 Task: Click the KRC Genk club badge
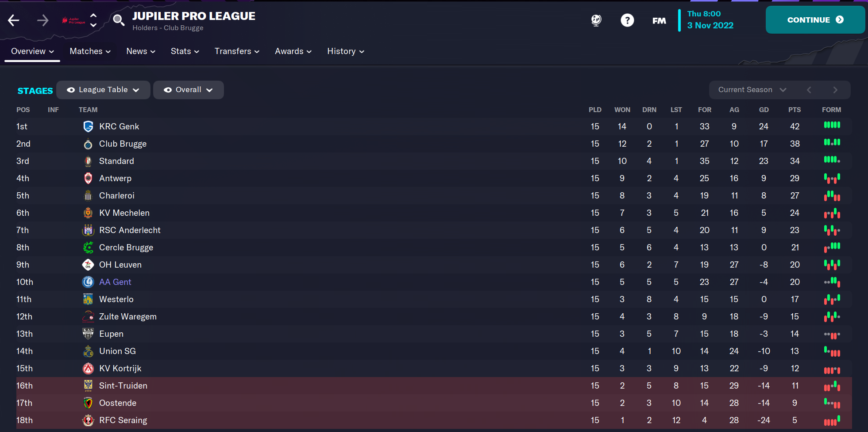click(x=88, y=126)
